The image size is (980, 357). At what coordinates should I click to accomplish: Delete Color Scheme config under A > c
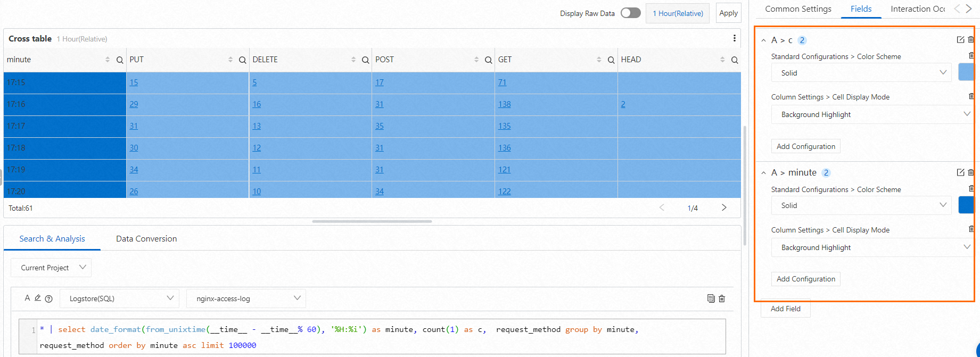click(971, 55)
